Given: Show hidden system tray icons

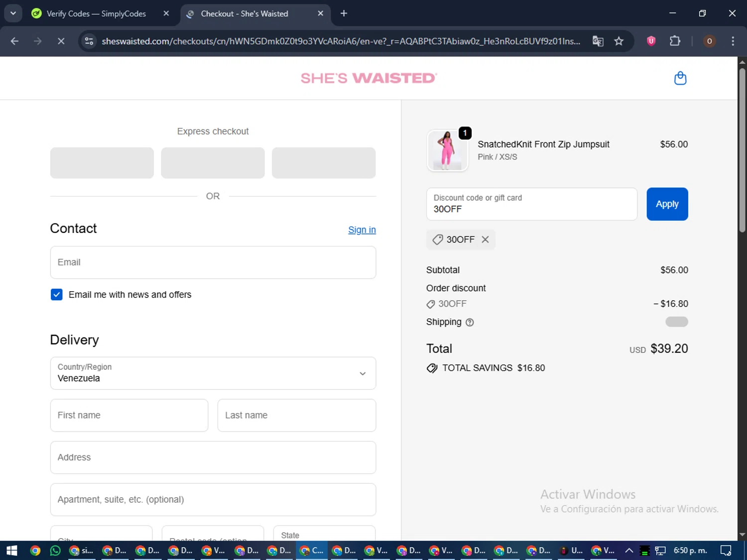Looking at the screenshot, I should 629,551.
